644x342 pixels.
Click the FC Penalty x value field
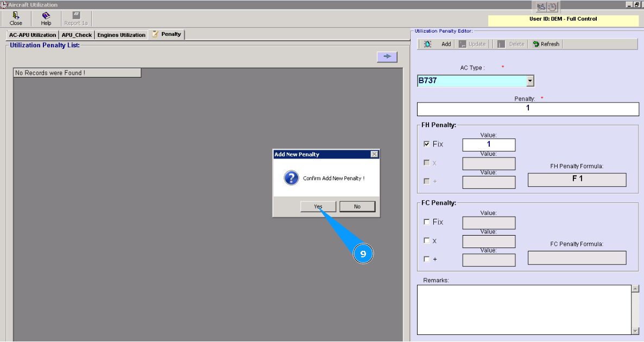(489, 242)
